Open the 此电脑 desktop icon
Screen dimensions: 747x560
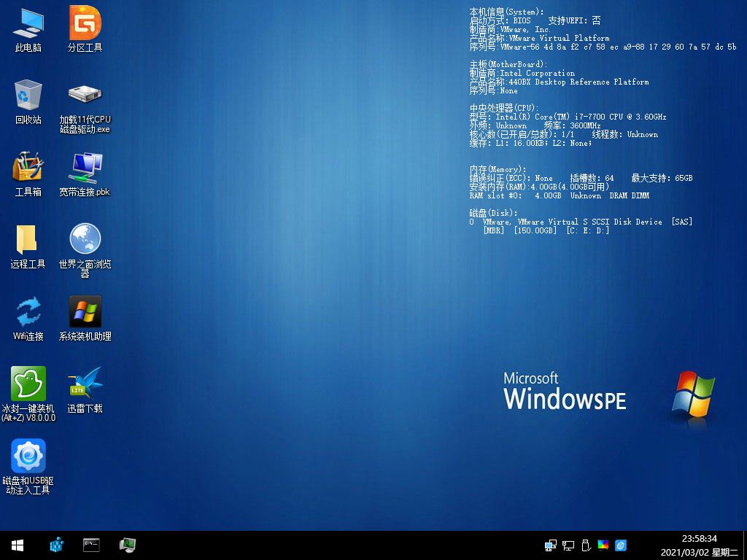tap(28, 28)
